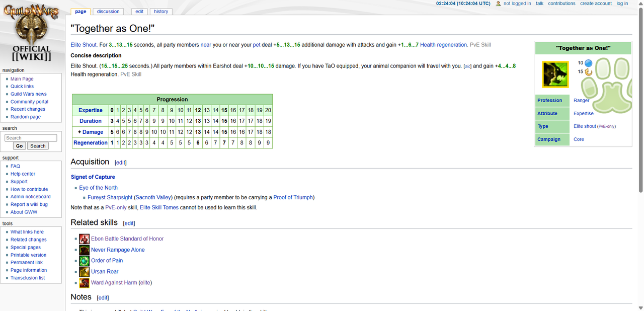Viewport: 644px width, 311px height.
Task: Click the Order of Pain skill icon
Action: coord(84,261)
